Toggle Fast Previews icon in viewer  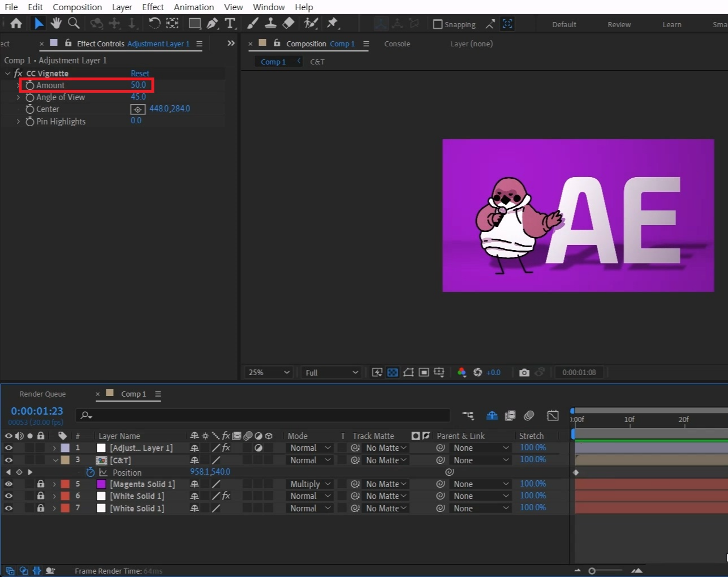click(x=377, y=372)
